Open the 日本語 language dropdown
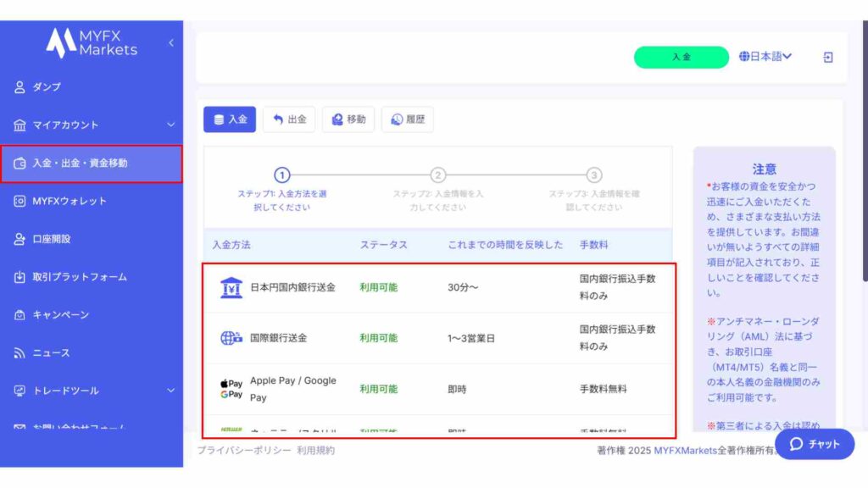868x488 pixels. pos(765,57)
